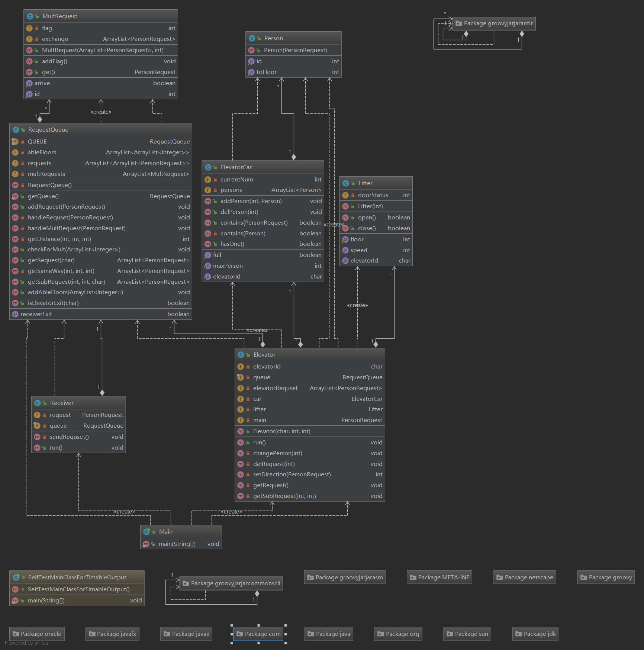The height and width of the screenshot is (650, 644).
Task: Click the getQueue() method row
Action: click(101, 196)
